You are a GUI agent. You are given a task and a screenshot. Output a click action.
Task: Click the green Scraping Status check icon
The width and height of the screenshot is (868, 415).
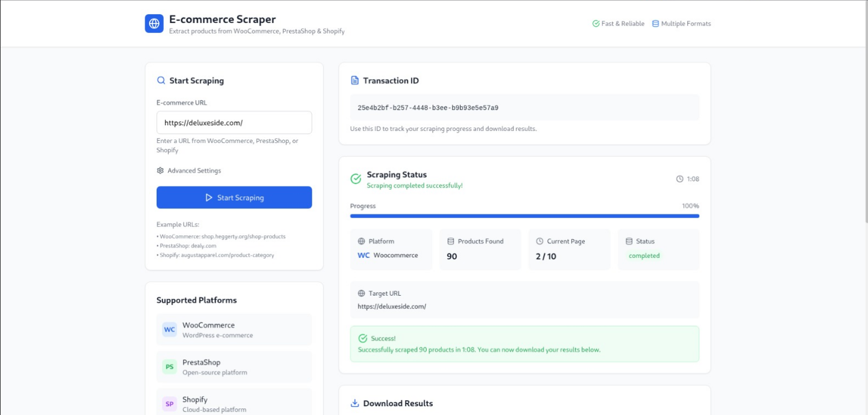[356, 179]
